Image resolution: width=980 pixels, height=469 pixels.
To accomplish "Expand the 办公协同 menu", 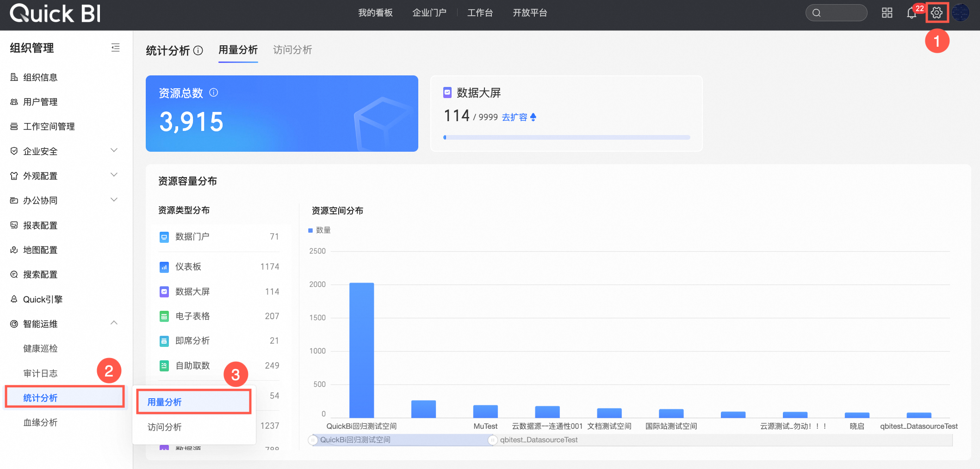I will (x=114, y=200).
